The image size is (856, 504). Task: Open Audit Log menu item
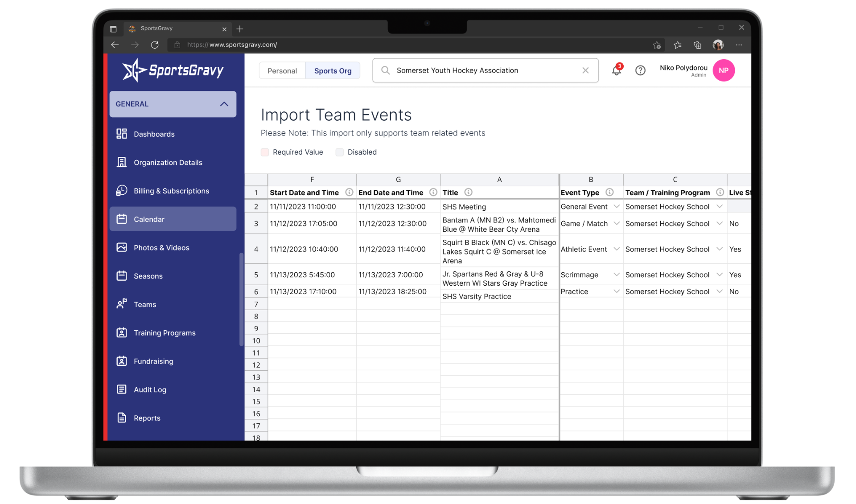(x=173, y=389)
